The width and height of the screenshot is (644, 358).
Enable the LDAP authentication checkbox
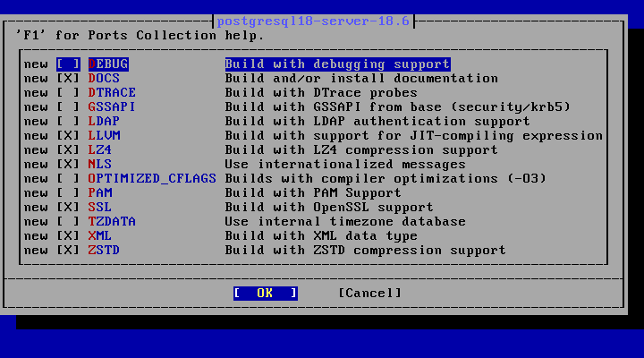(x=68, y=122)
